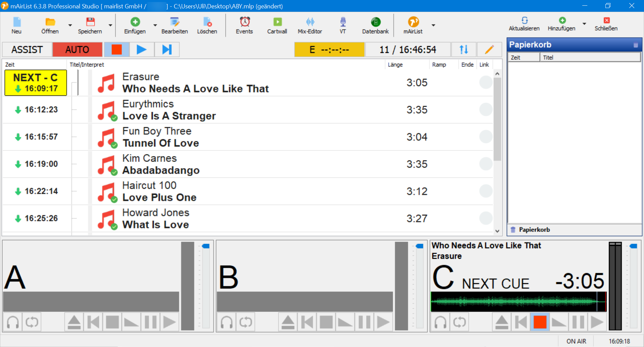Click Player C volume fader handle
The image size is (644, 347).
coord(633,246)
